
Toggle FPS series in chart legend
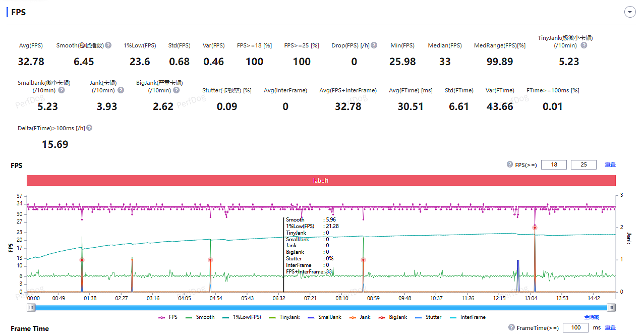tap(168, 317)
